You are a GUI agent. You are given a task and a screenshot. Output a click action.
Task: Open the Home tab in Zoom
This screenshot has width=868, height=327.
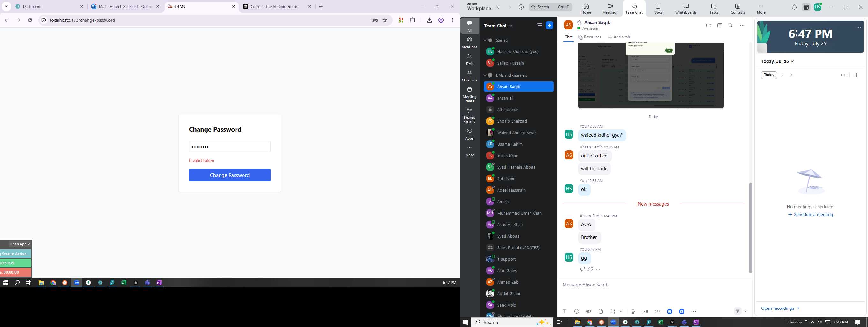(586, 8)
